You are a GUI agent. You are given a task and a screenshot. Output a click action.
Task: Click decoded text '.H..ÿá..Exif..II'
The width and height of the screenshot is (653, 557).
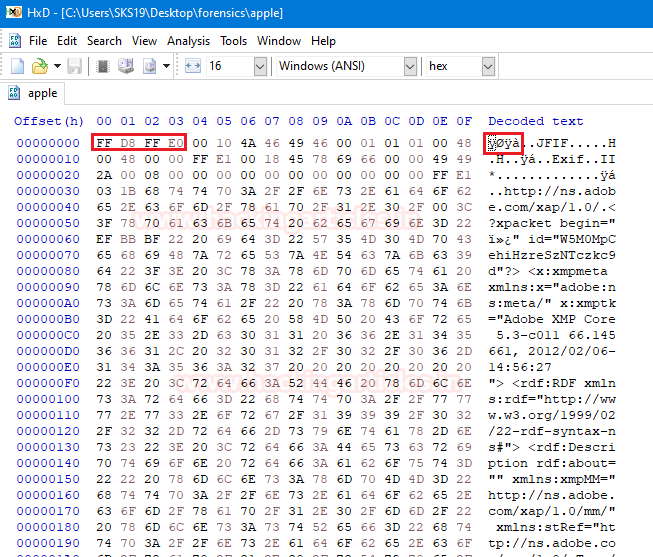(x=552, y=159)
